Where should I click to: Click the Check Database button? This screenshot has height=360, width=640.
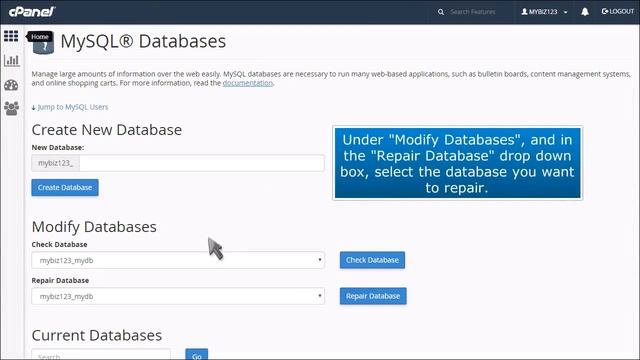click(372, 260)
